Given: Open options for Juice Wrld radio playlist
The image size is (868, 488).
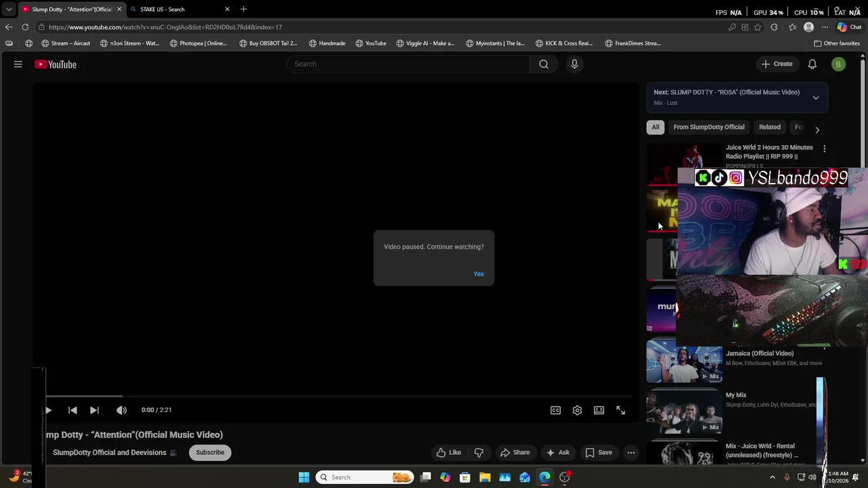Looking at the screenshot, I should (825, 148).
